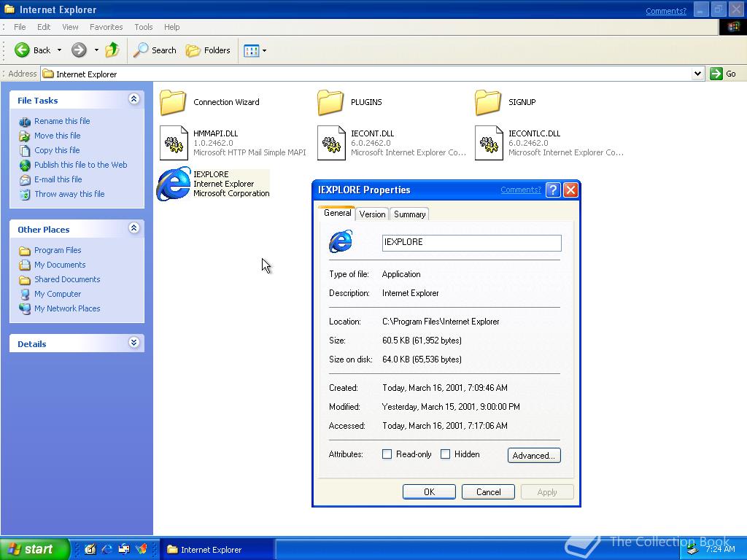
Task: Click the Cancel button
Action: 488,492
